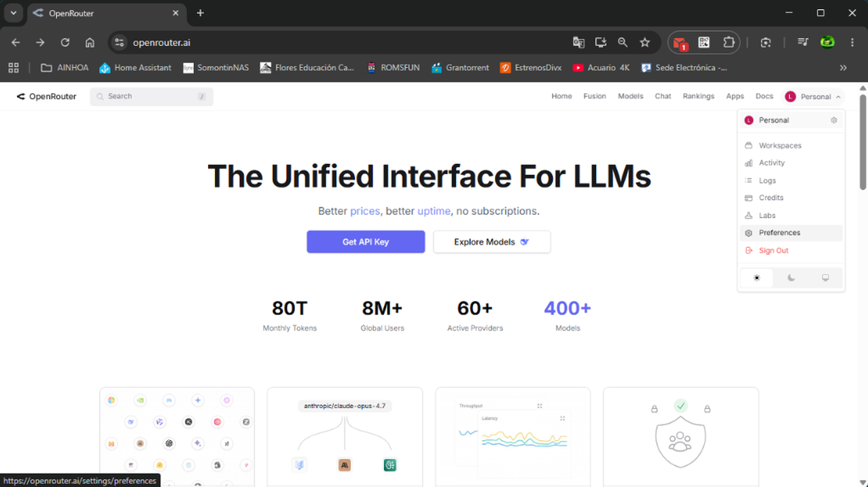
Task: Click Sign Out in account menu
Action: pos(791,251)
